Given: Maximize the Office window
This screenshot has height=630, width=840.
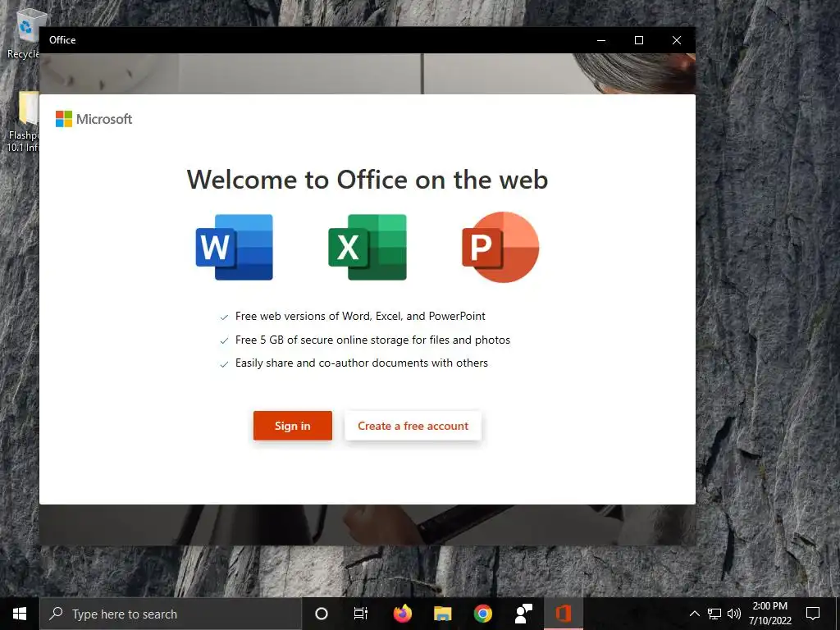Looking at the screenshot, I should click(x=638, y=40).
